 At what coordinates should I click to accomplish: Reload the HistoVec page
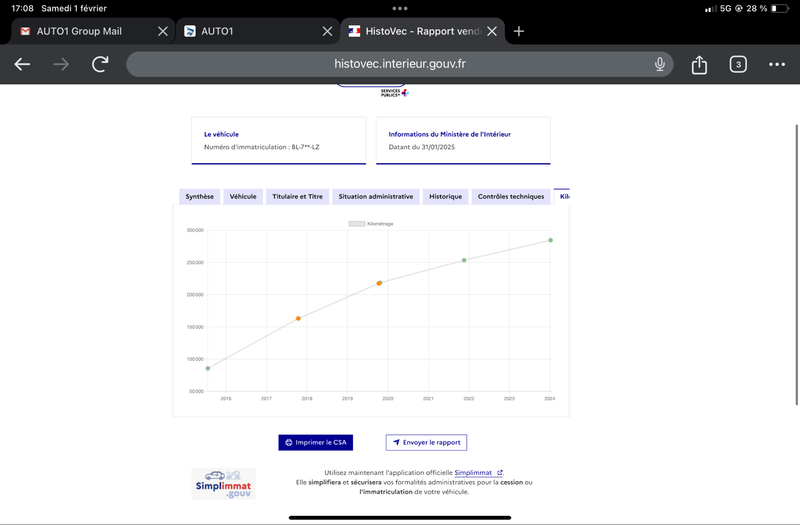click(100, 64)
